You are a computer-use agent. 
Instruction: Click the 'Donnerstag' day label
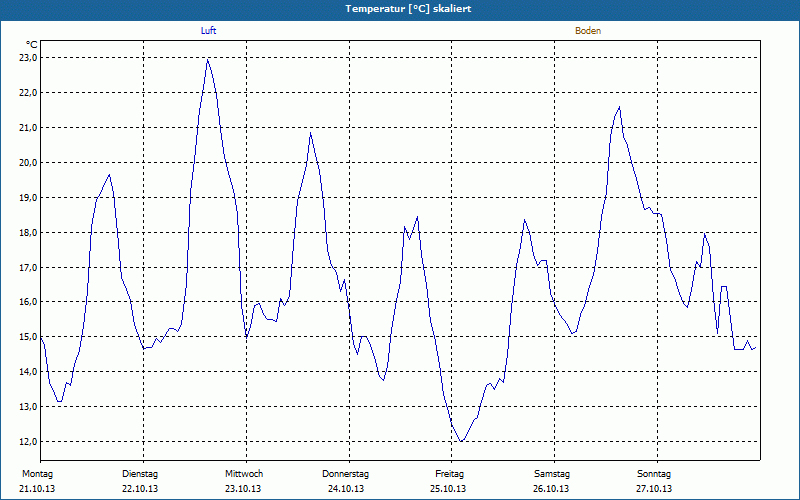coord(345,474)
